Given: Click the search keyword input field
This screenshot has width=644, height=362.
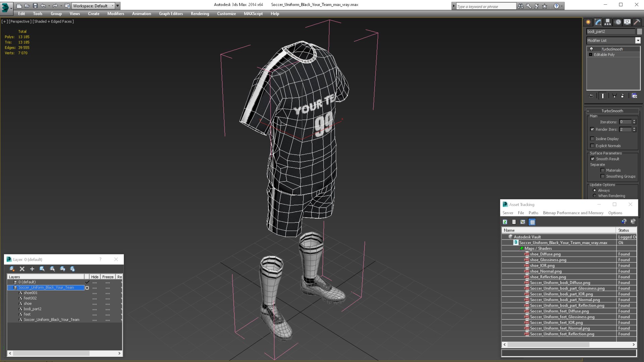Looking at the screenshot, I should click(486, 6).
